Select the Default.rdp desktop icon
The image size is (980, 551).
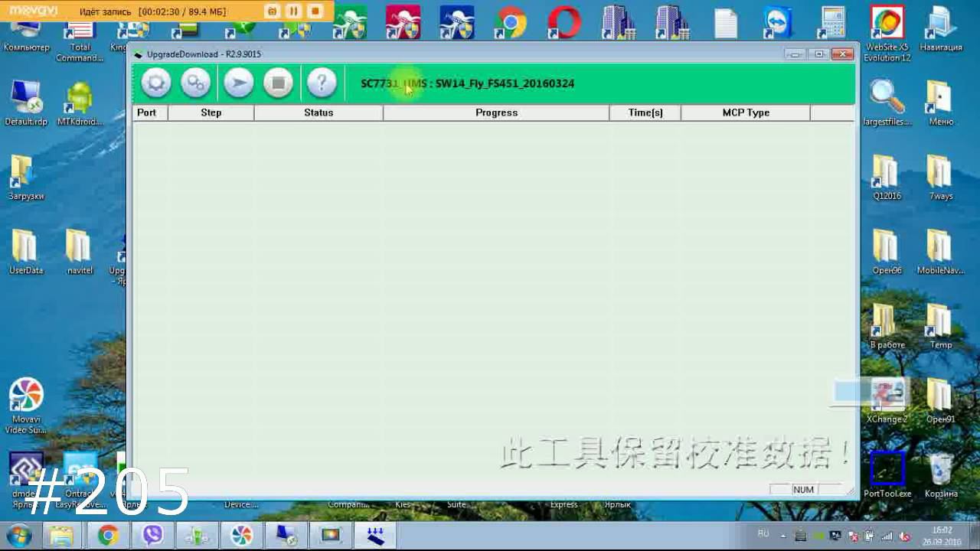pos(26,103)
